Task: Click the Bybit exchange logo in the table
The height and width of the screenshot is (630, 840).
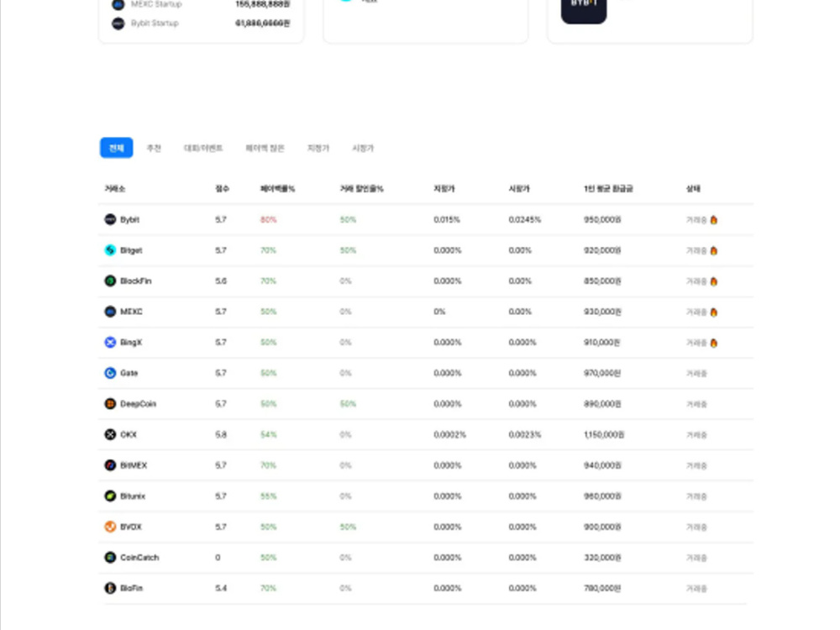Action: click(x=110, y=219)
